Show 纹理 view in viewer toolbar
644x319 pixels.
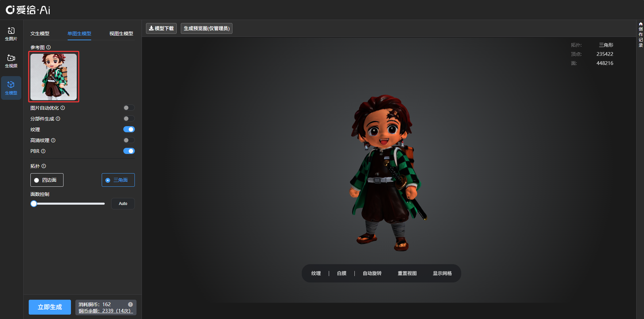click(x=316, y=273)
